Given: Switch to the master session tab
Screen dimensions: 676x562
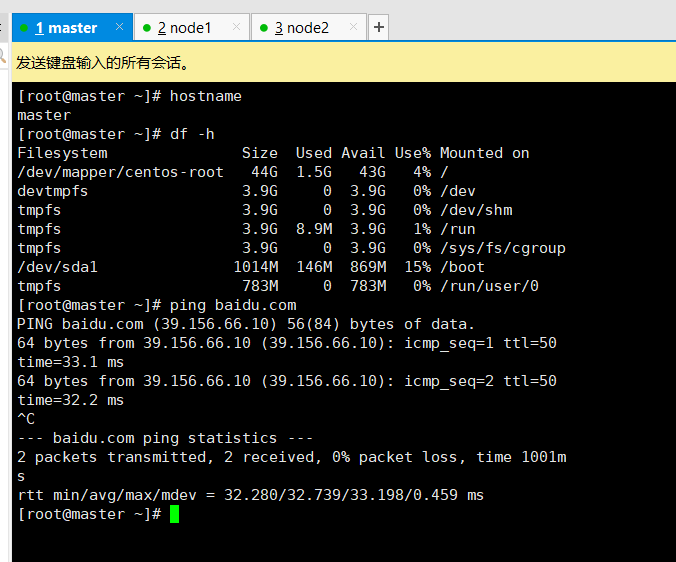Looking at the screenshot, I should (x=66, y=28).
